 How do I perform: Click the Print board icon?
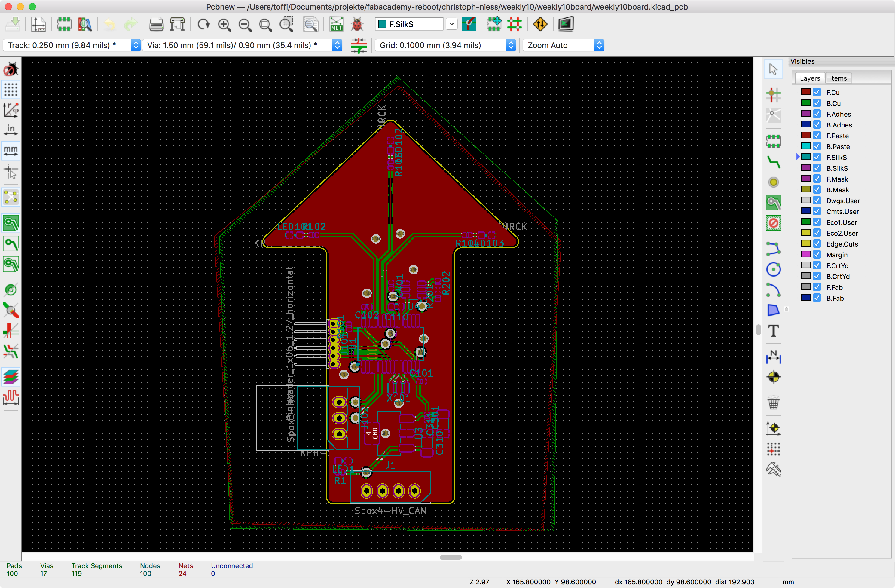click(157, 24)
